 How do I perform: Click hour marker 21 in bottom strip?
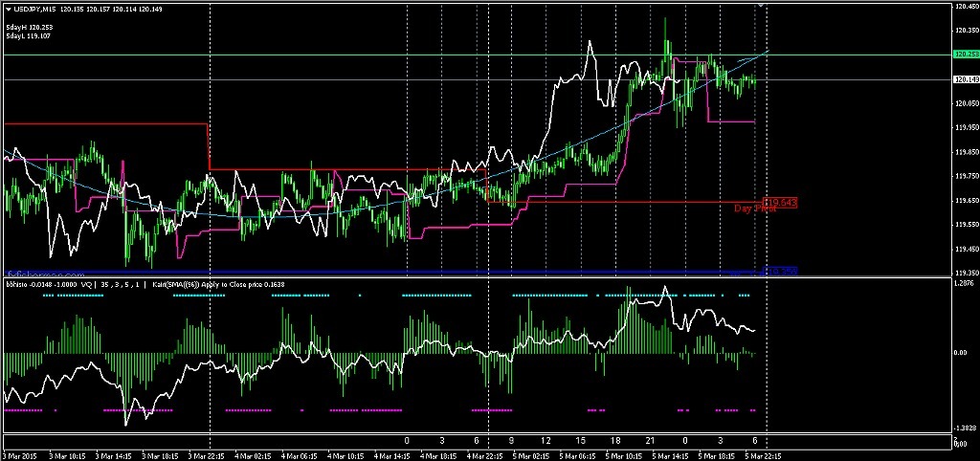pyautogui.click(x=649, y=440)
